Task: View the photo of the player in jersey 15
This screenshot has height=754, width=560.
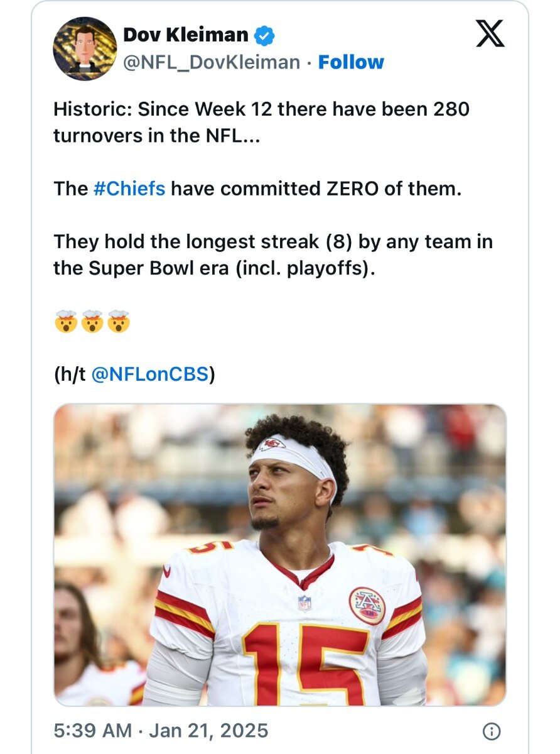Action: [280, 555]
